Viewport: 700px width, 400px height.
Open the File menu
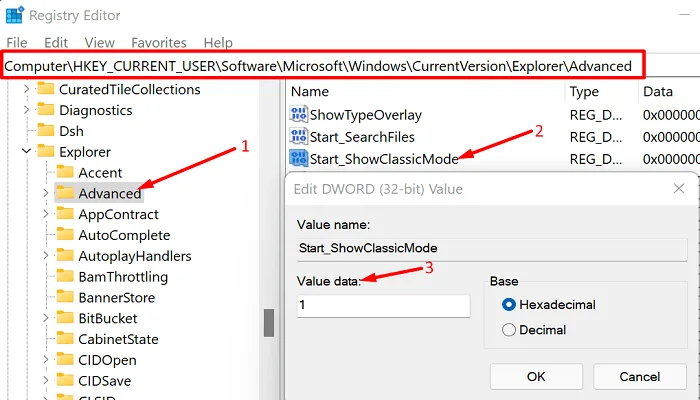(x=17, y=42)
